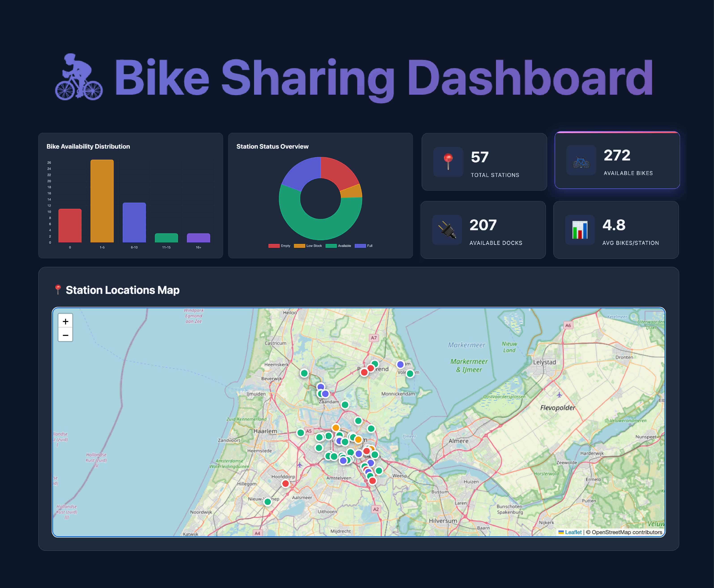This screenshot has height=588, width=714.
Task: Click the zoom in button on the map
Action: tap(65, 321)
